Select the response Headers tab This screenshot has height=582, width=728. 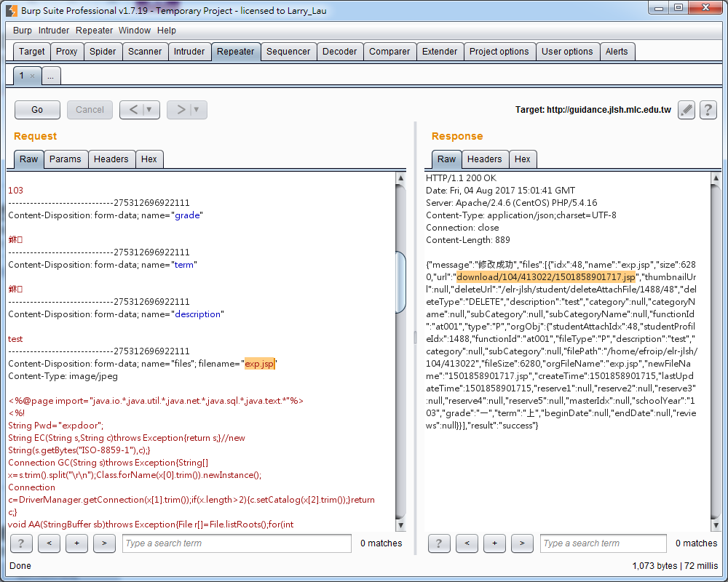tap(485, 159)
